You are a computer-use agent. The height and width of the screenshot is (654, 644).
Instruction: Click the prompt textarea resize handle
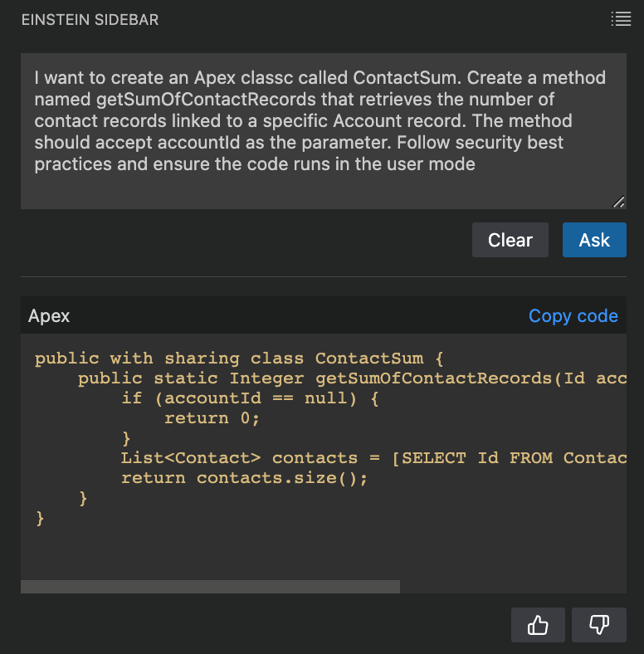pyautogui.click(x=618, y=202)
